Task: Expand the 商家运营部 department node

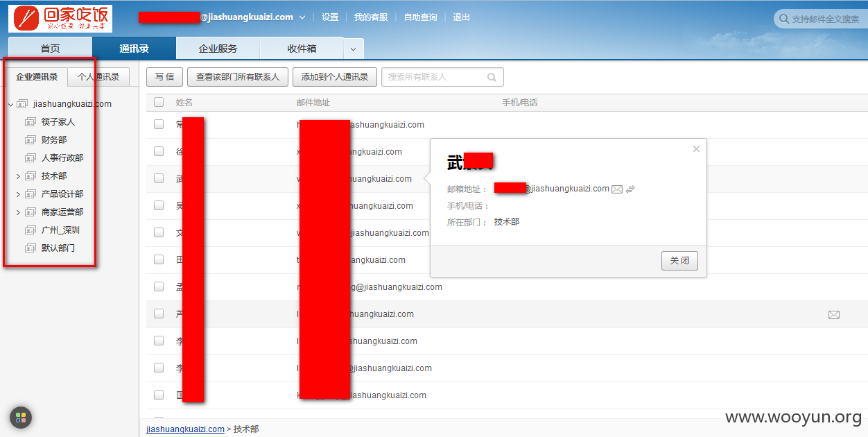Action: [18, 212]
